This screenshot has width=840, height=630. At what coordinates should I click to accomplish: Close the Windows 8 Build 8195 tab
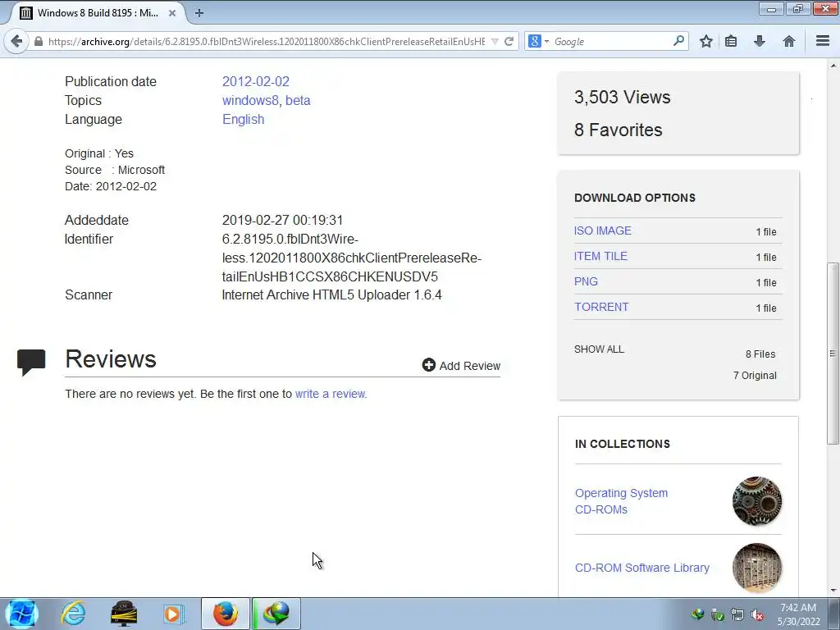click(172, 13)
